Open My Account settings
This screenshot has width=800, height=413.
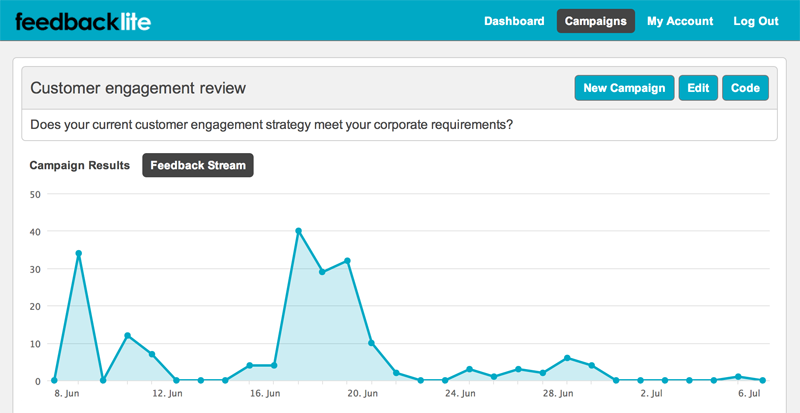(x=680, y=21)
